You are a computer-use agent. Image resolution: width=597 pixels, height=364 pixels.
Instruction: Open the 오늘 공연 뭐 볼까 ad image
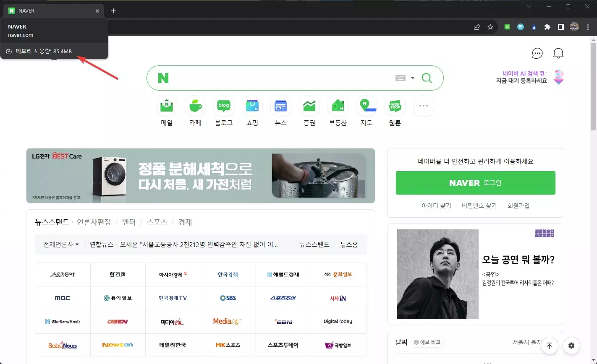coord(438,274)
